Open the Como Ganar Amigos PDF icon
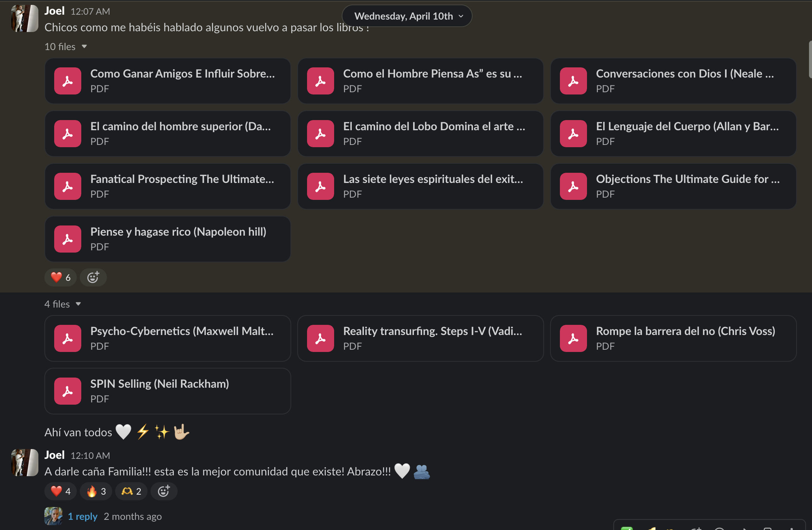This screenshot has height=530, width=812. coord(68,81)
